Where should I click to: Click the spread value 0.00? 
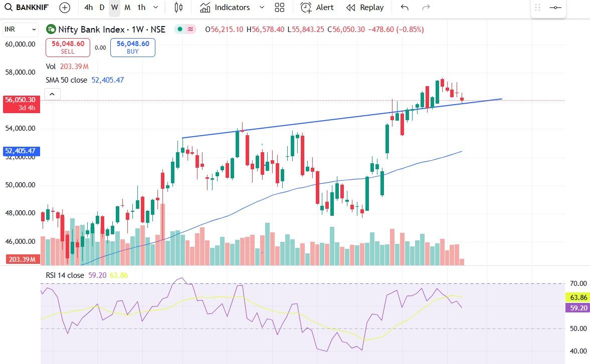click(x=100, y=48)
